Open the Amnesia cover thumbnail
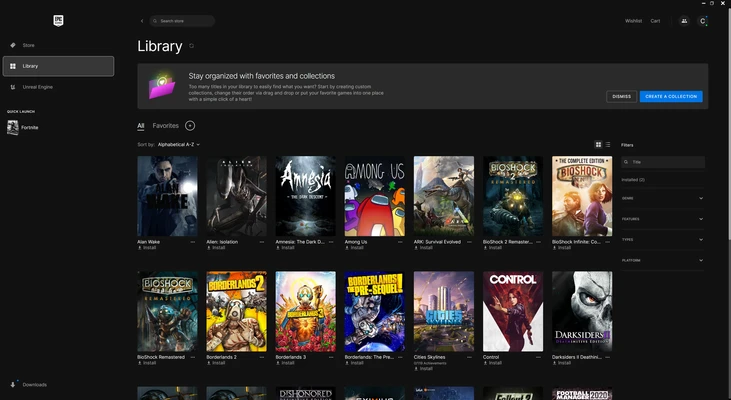This screenshot has width=731, height=400. click(x=305, y=196)
